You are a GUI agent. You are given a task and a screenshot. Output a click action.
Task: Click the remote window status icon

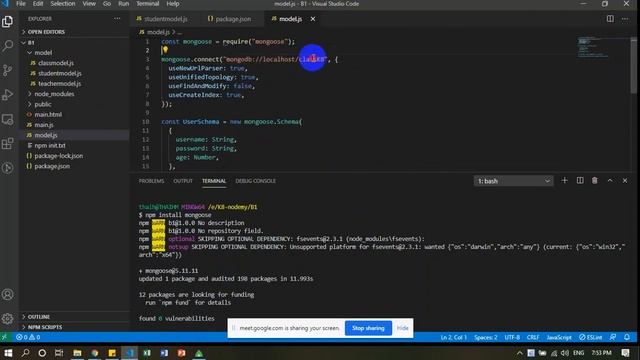(x=5, y=337)
